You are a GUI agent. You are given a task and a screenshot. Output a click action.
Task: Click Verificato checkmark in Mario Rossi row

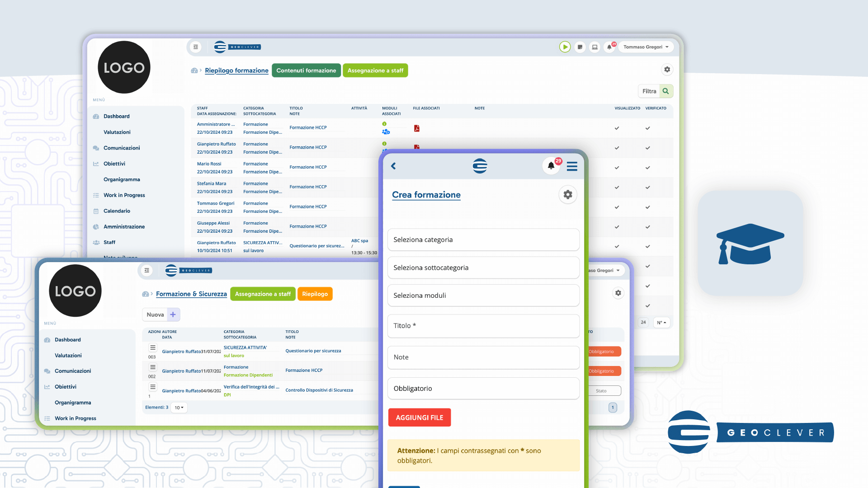click(647, 168)
